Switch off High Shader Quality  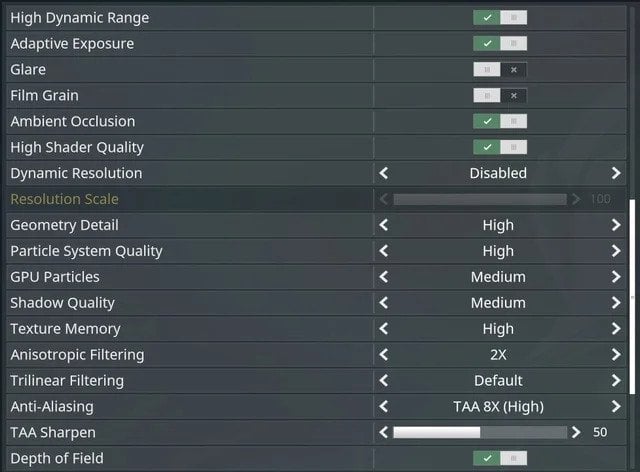tap(499, 147)
